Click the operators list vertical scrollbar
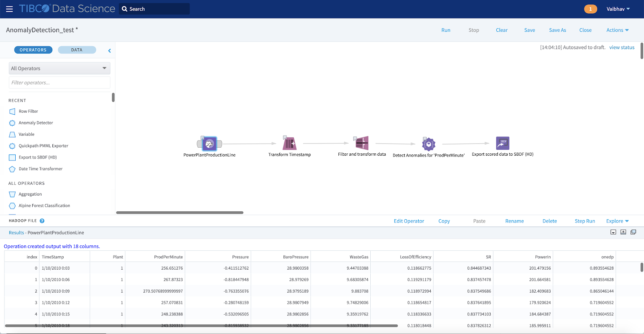 [x=113, y=97]
